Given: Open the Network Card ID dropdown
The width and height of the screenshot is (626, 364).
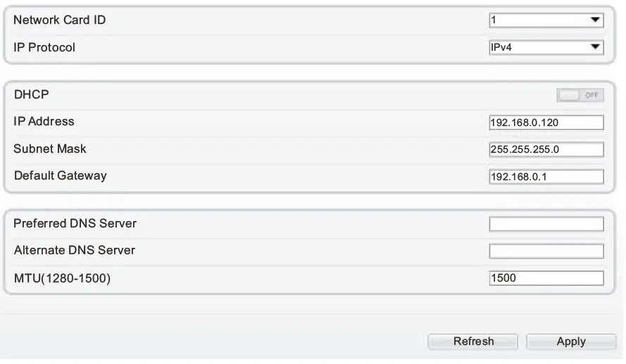Looking at the screenshot, I should click(546, 20).
